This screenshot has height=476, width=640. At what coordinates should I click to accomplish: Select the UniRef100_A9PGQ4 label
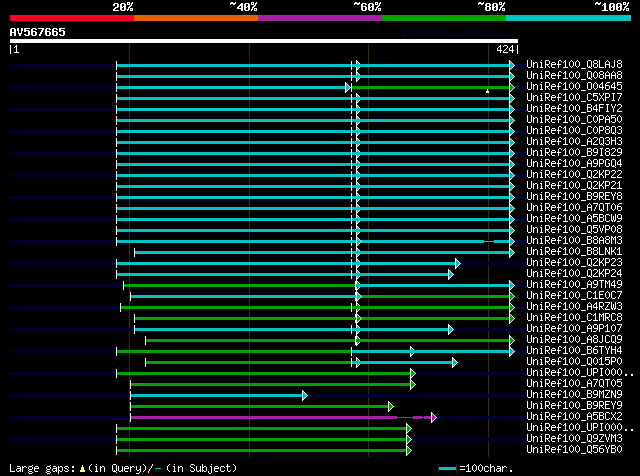click(x=574, y=163)
